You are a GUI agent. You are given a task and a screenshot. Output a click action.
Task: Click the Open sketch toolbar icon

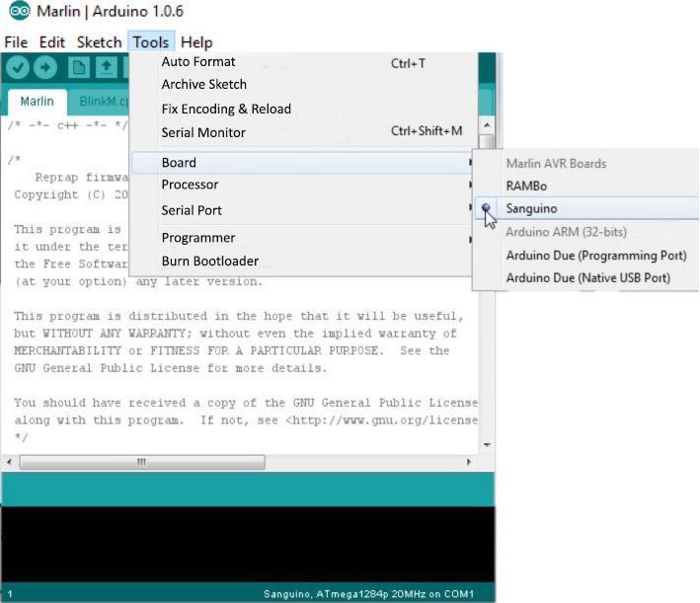106,67
